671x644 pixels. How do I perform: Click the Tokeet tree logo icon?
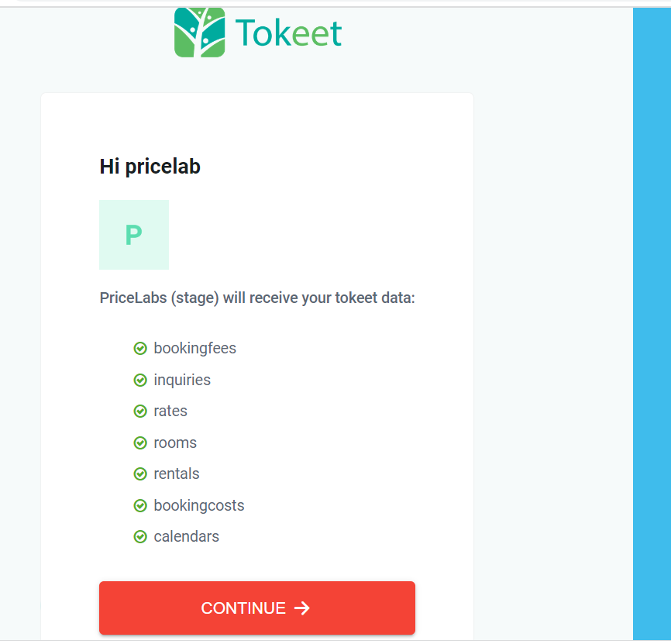199,32
